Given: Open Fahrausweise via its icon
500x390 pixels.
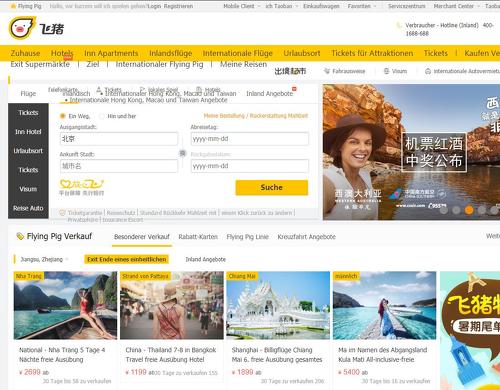Looking at the screenshot, I should click(x=327, y=71).
